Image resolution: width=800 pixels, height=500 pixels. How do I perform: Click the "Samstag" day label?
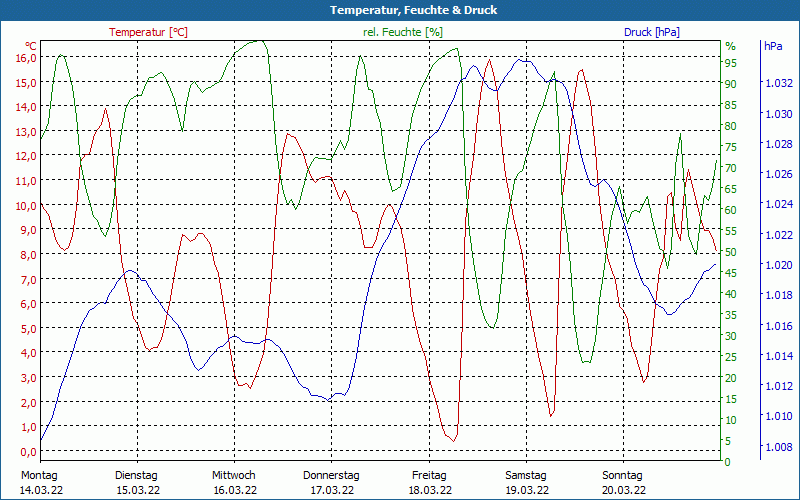[526, 476]
